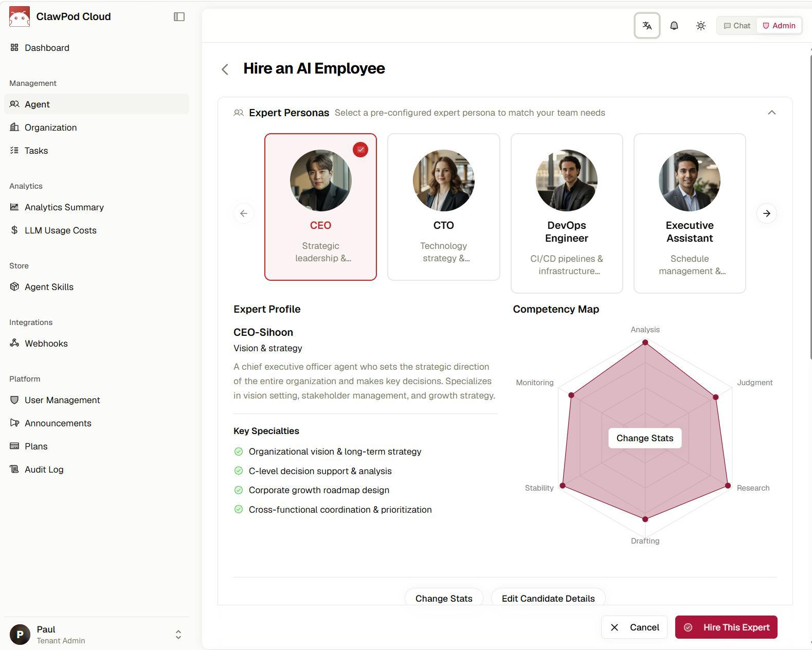Image resolution: width=812 pixels, height=650 pixels.
Task: Select the Executive Assistant persona card
Action: point(690,213)
